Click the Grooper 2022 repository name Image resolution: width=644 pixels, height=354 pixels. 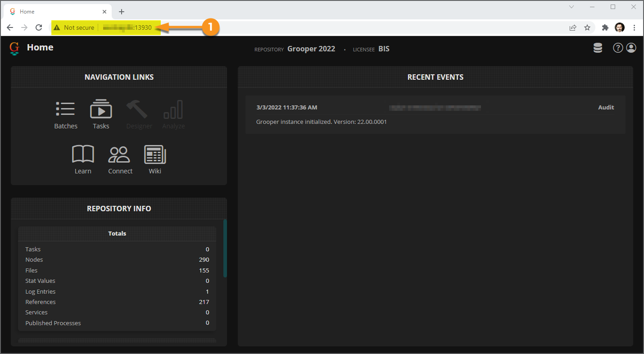point(311,49)
